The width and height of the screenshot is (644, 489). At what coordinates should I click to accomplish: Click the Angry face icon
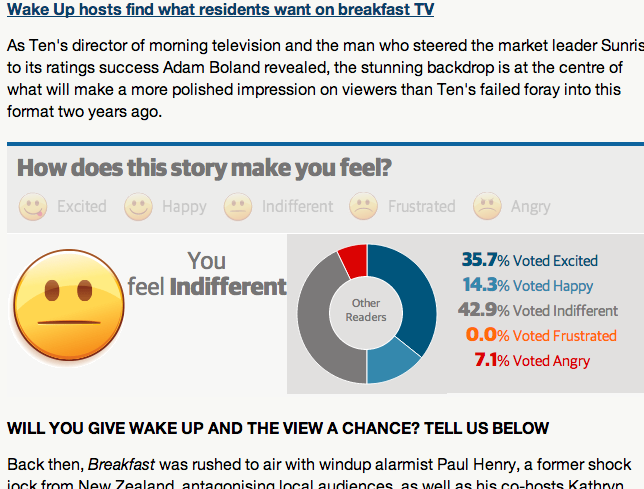pyautogui.click(x=487, y=207)
